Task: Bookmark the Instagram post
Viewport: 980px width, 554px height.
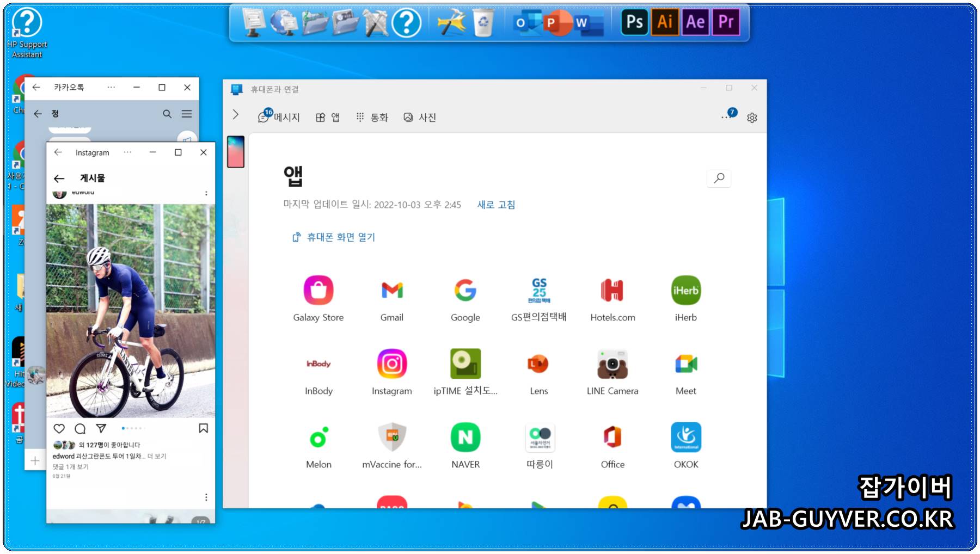Action: click(x=203, y=429)
